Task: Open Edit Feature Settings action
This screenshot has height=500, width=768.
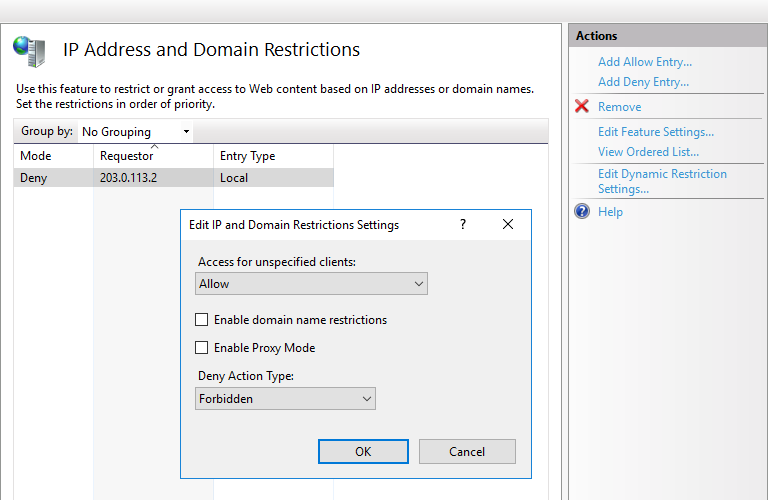Action: 655,132
